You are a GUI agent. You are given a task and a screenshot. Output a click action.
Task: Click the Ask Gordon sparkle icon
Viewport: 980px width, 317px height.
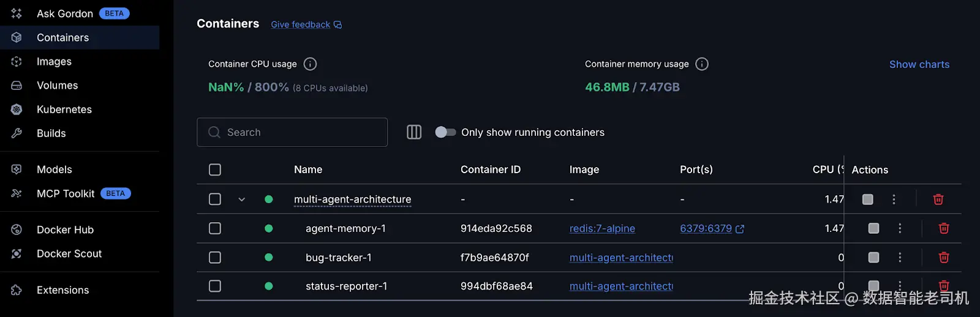click(x=17, y=13)
